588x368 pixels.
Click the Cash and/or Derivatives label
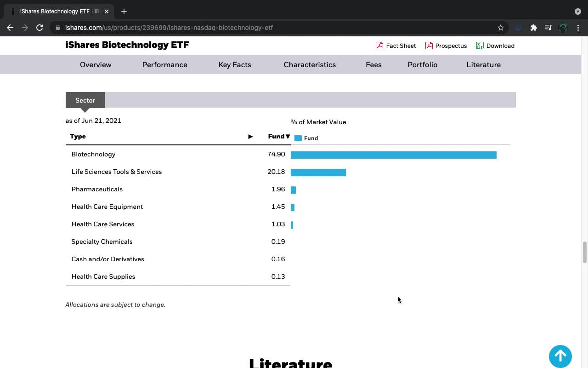(x=108, y=259)
